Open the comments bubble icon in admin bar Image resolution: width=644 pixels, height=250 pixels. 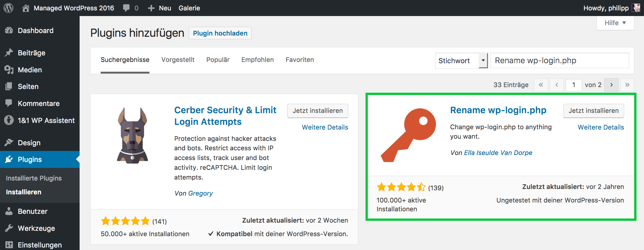[126, 8]
